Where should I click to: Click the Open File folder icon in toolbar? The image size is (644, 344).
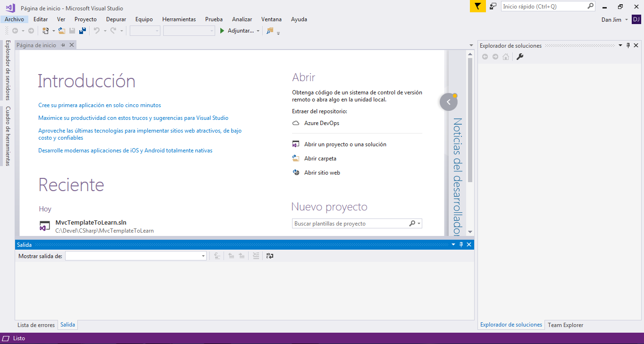click(61, 31)
